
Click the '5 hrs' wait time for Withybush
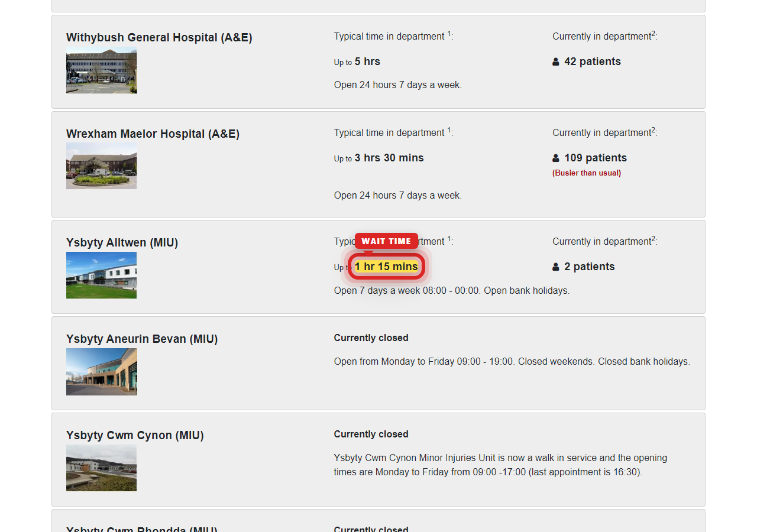pos(367,61)
